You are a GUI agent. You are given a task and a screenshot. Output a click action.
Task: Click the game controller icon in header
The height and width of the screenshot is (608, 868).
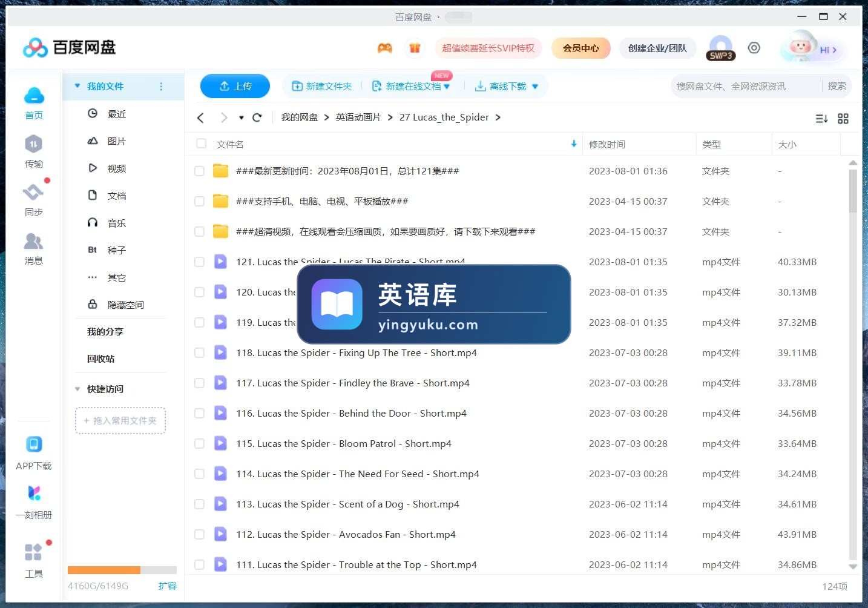[x=385, y=48]
